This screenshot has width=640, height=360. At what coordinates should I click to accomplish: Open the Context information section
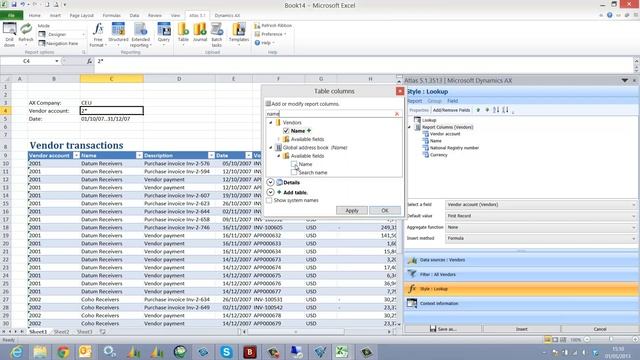(x=521, y=304)
